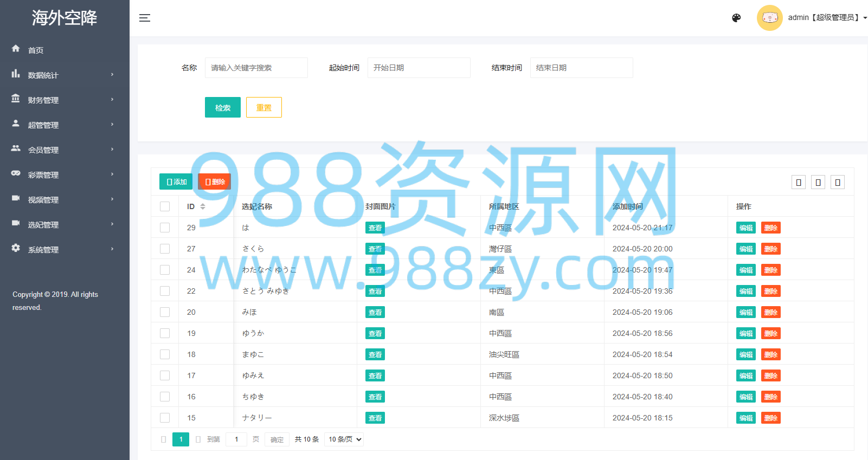Image resolution: width=868 pixels, height=460 pixels.
Task: Confirm page jump with 确定 button
Action: coord(277,439)
